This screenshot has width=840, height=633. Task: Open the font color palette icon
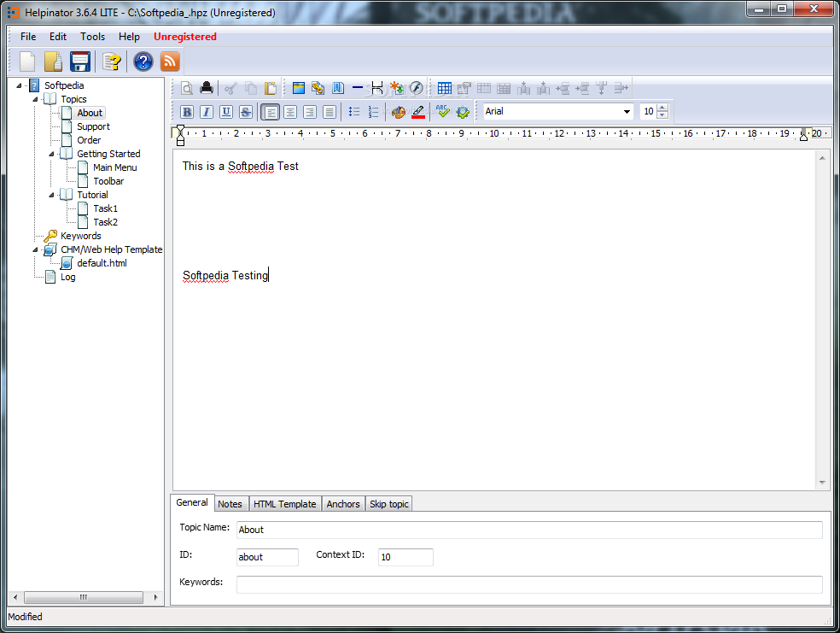(398, 112)
